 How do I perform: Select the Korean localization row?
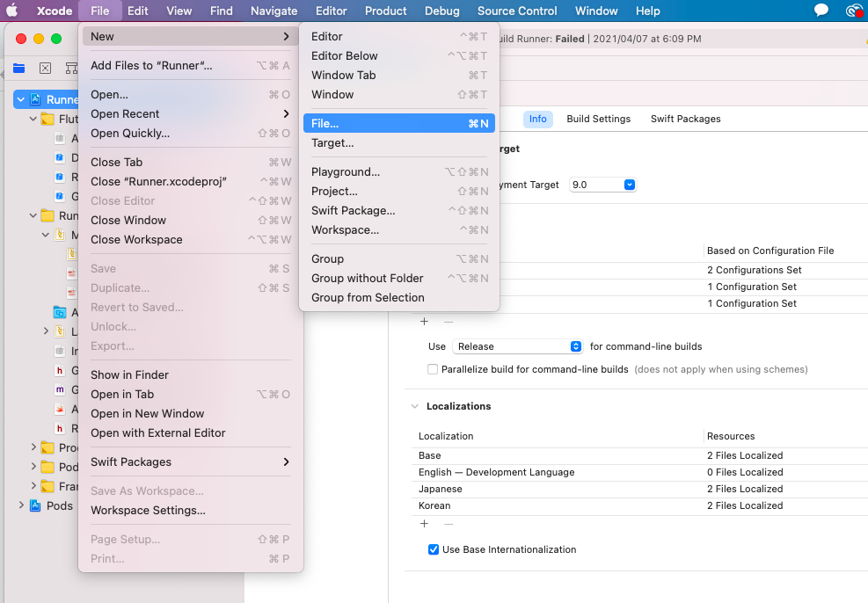(640, 505)
